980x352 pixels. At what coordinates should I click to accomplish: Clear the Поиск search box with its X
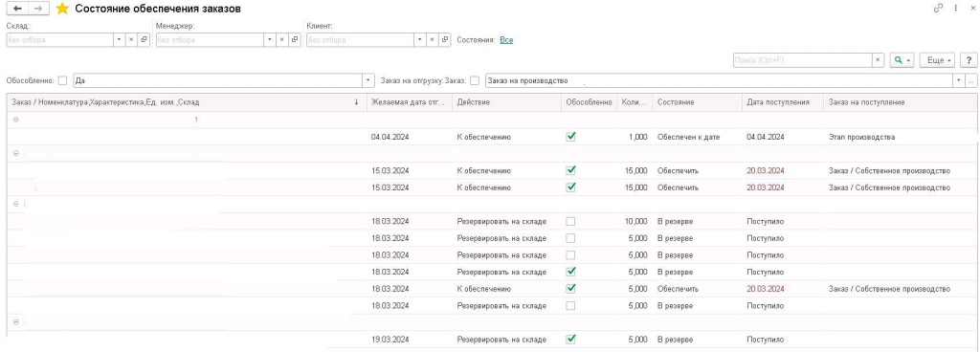pyautogui.click(x=879, y=60)
